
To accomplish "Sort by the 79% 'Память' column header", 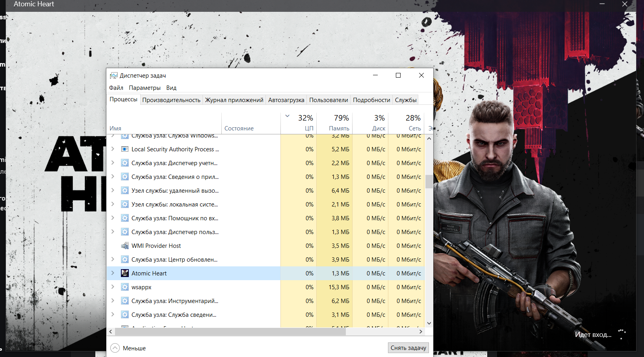I will tap(334, 123).
